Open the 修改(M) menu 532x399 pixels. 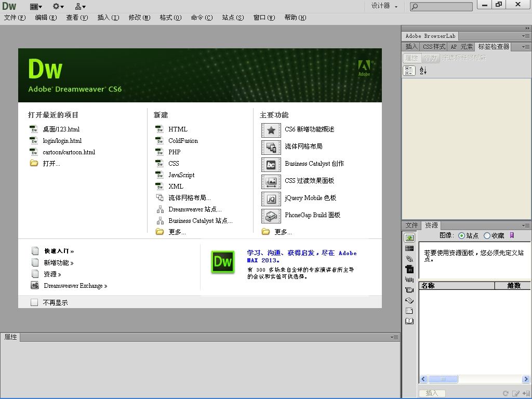pyautogui.click(x=139, y=18)
